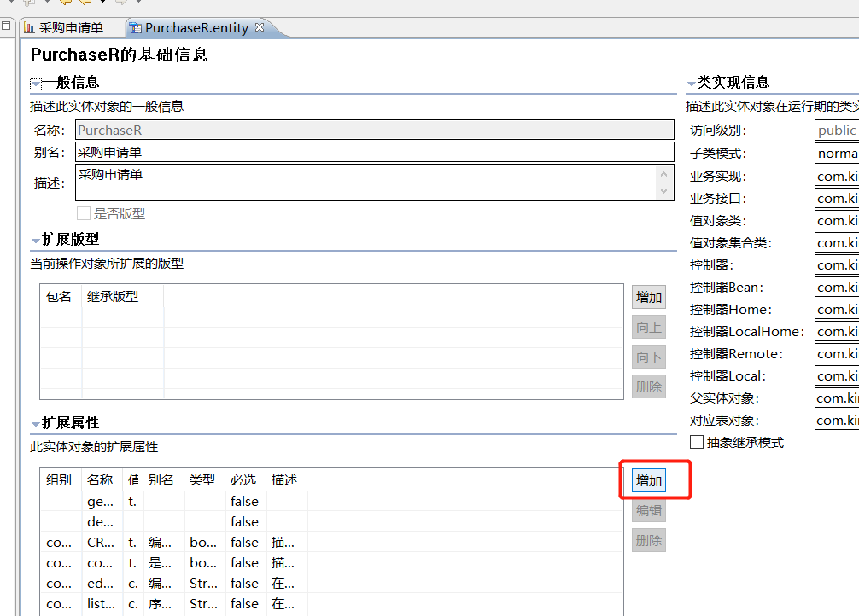The width and height of the screenshot is (859, 616).
Task: Click the 增加 button in 扩展版型 section
Action: (649, 297)
